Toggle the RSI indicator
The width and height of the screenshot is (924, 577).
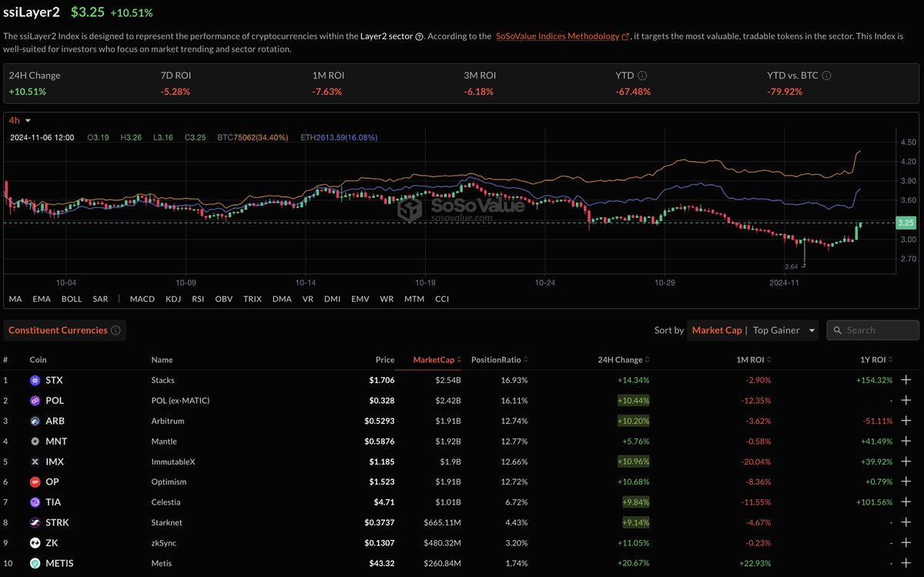point(198,299)
